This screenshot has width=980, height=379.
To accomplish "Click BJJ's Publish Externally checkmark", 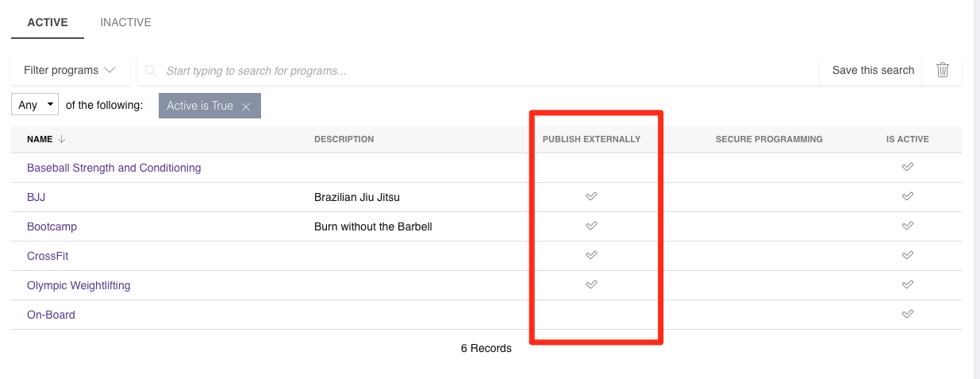I will coord(591,196).
